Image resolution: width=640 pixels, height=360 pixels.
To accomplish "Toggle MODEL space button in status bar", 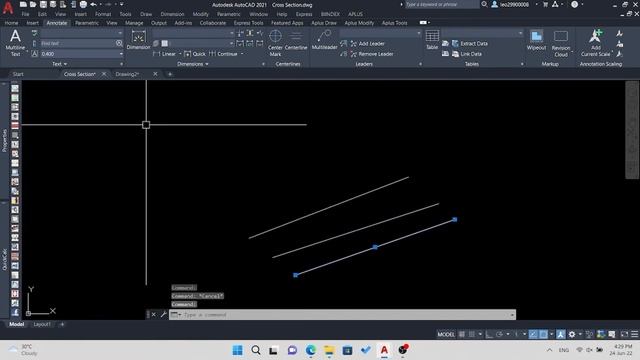I will click(x=446, y=334).
